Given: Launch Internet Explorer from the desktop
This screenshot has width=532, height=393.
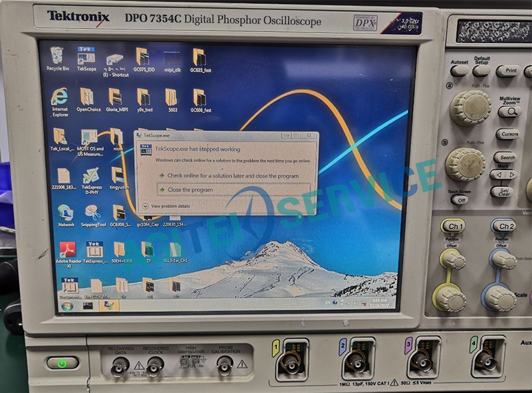Looking at the screenshot, I should pos(60,102).
